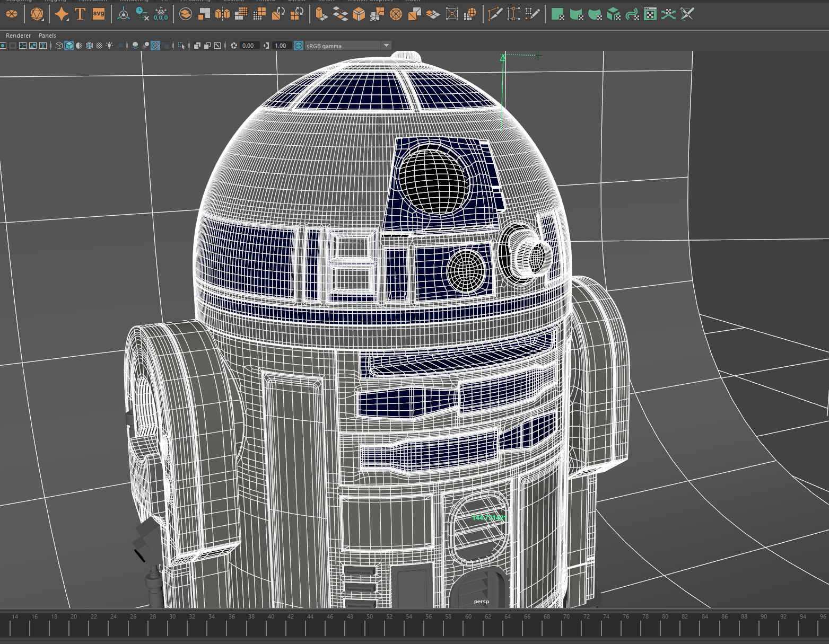Viewport: 829px width, 644px height.
Task: Open the sRGB gamma view transform dropdown
Action: (348, 46)
